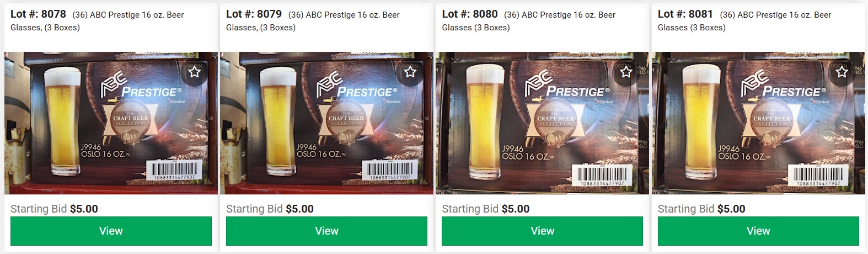This screenshot has width=868, height=254.
Task: Toggle the favorite star on lot 8081
Action: 842,72
